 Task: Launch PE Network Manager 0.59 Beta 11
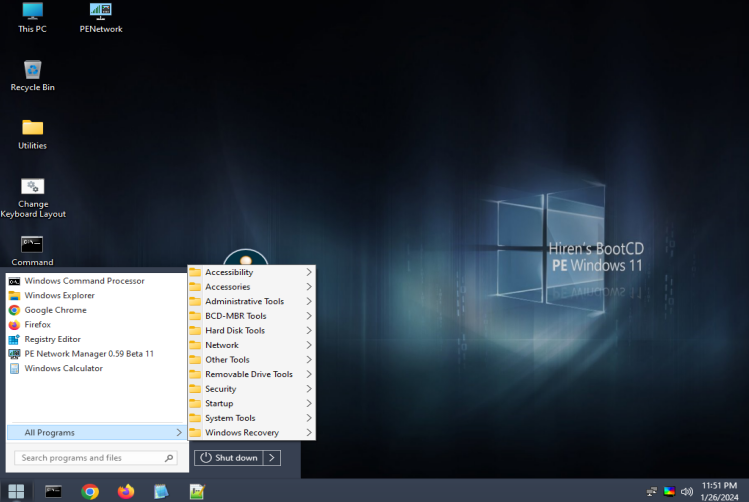coord(89,354)
